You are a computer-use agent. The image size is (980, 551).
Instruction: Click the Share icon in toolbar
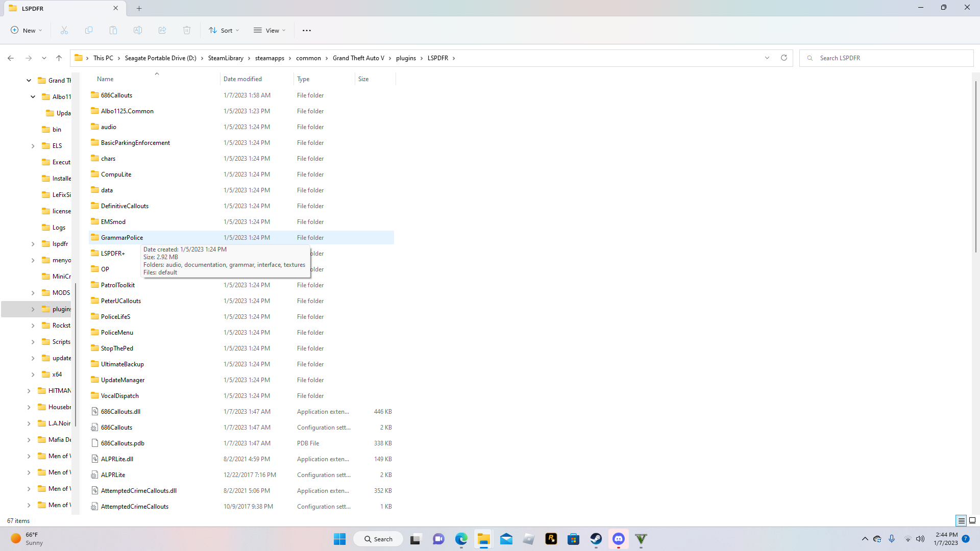click(162, 31)
